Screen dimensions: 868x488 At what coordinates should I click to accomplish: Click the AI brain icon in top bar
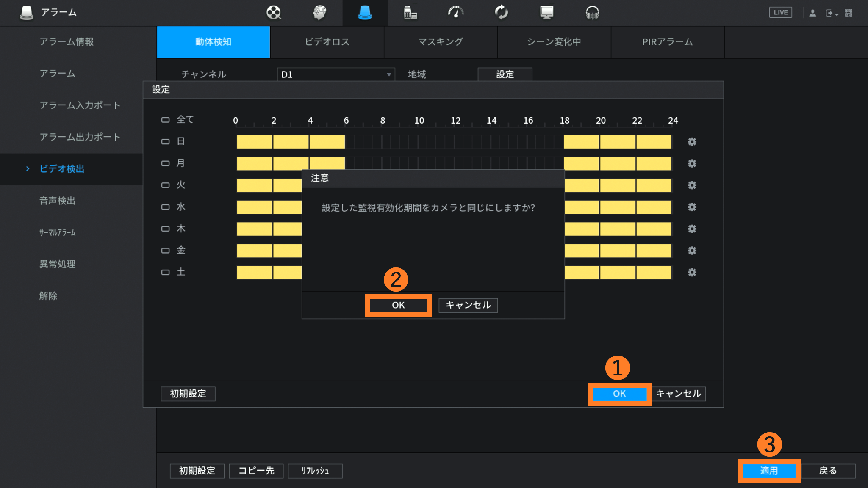tap(319, 13)
